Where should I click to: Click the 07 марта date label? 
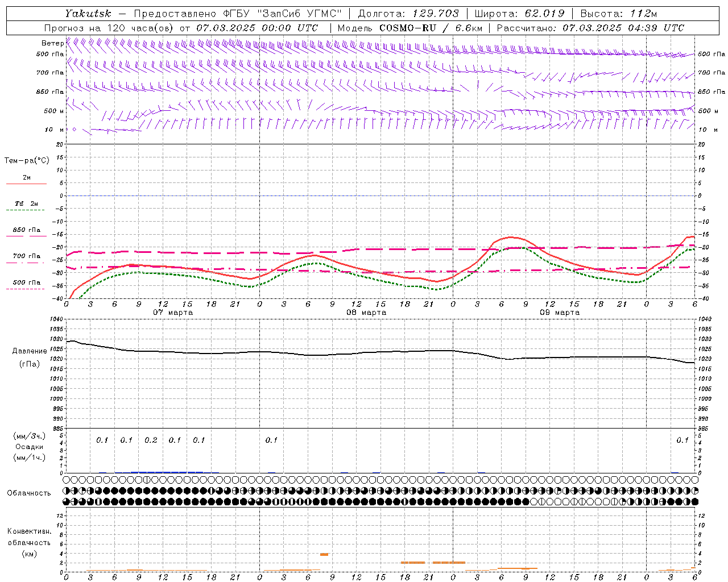point(173,313)
